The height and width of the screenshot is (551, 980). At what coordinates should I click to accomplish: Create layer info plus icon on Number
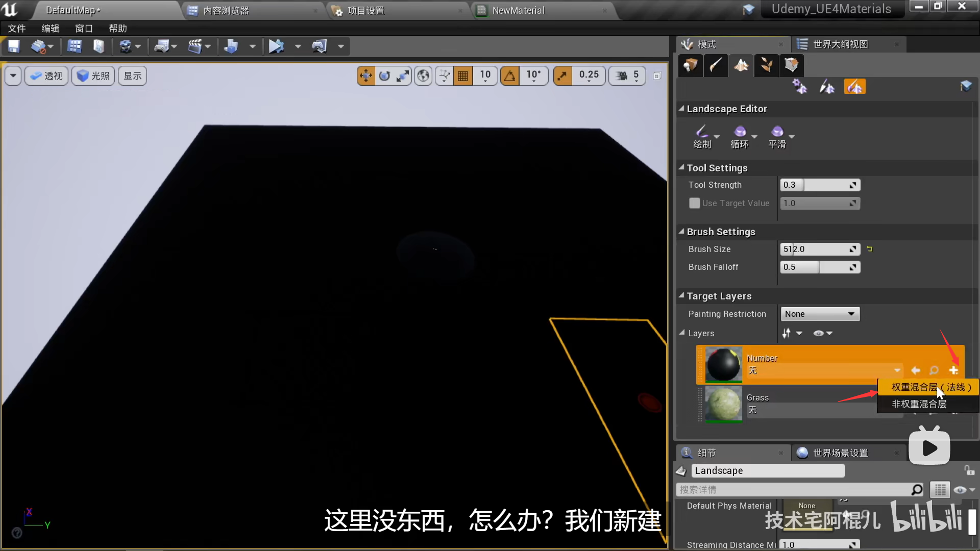click(953, 370)
